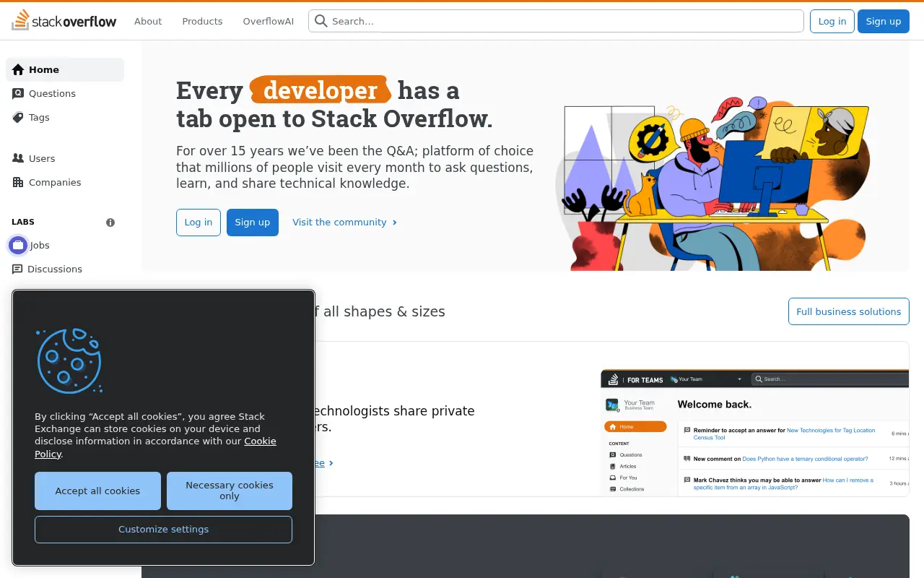Image resolution: width=924 pixels, height=578 pixels.
Task: Open the Cookie Policy link
Action: click(x=155, y=447)
